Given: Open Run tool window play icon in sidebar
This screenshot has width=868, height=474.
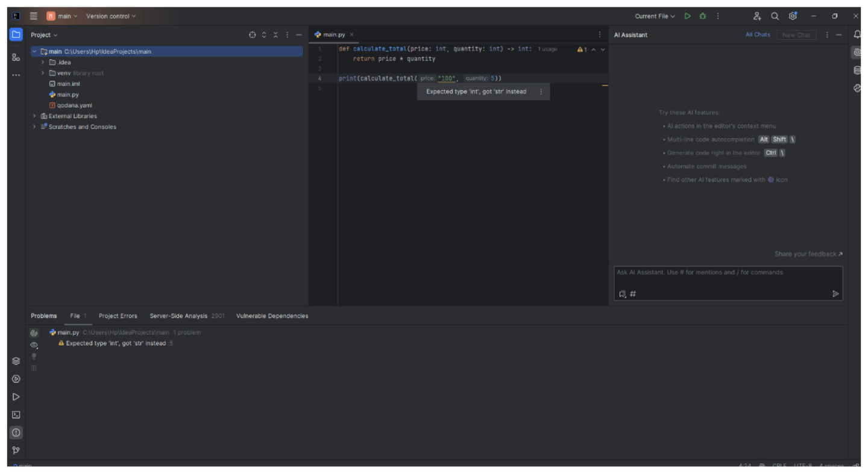Looking at the screenshot, I should 16,397.
